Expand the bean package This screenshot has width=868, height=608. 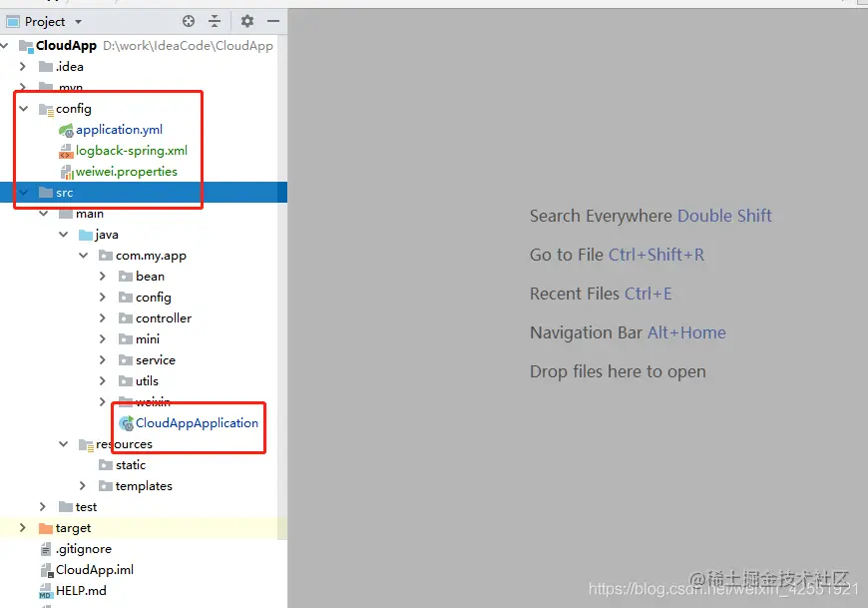[103, 276]
